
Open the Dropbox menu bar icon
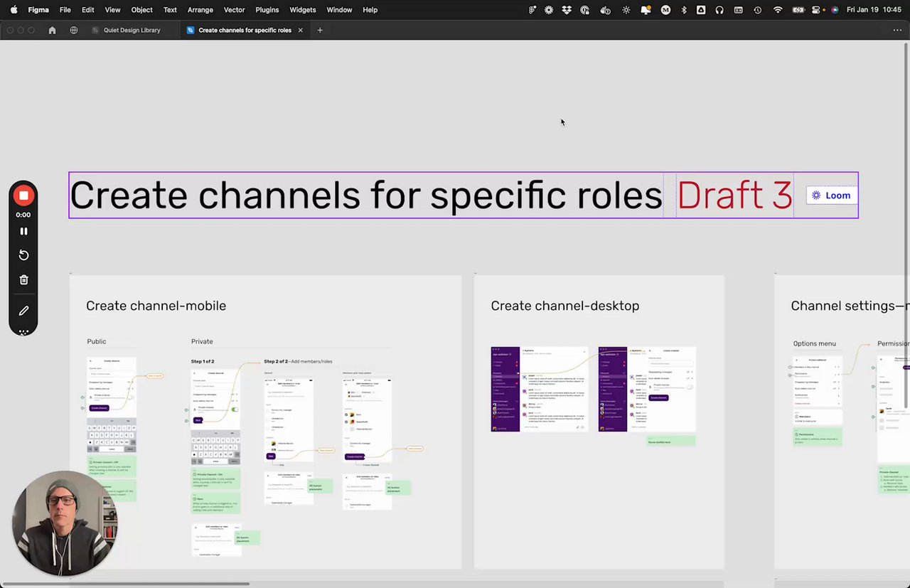point(567,10)
